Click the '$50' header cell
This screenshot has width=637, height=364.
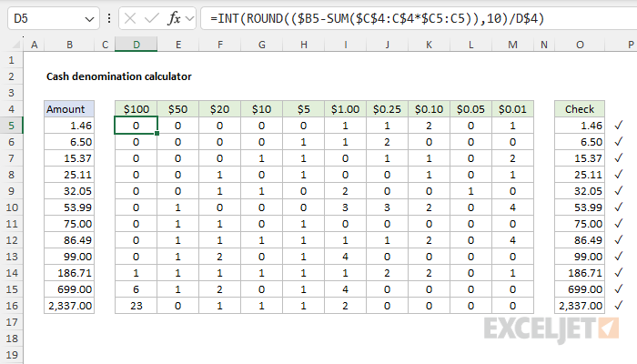point(178,109)
